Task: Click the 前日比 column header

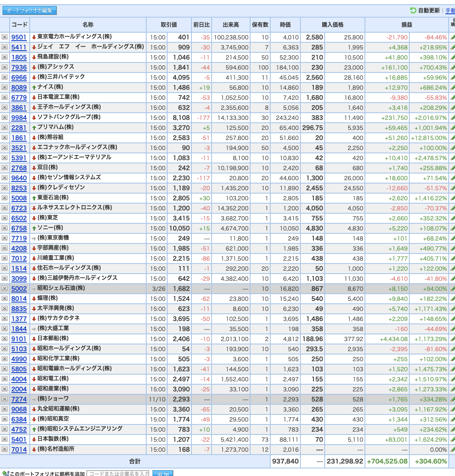Action: tap(202, 25)
